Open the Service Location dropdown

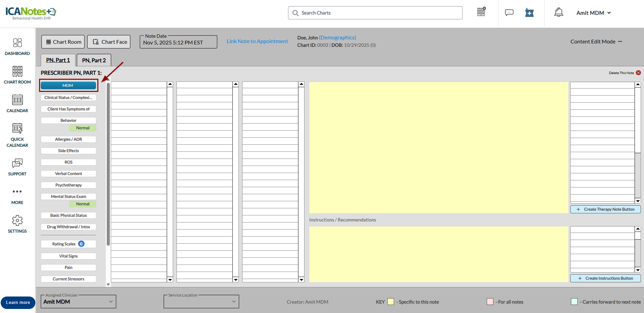point(201,302)
